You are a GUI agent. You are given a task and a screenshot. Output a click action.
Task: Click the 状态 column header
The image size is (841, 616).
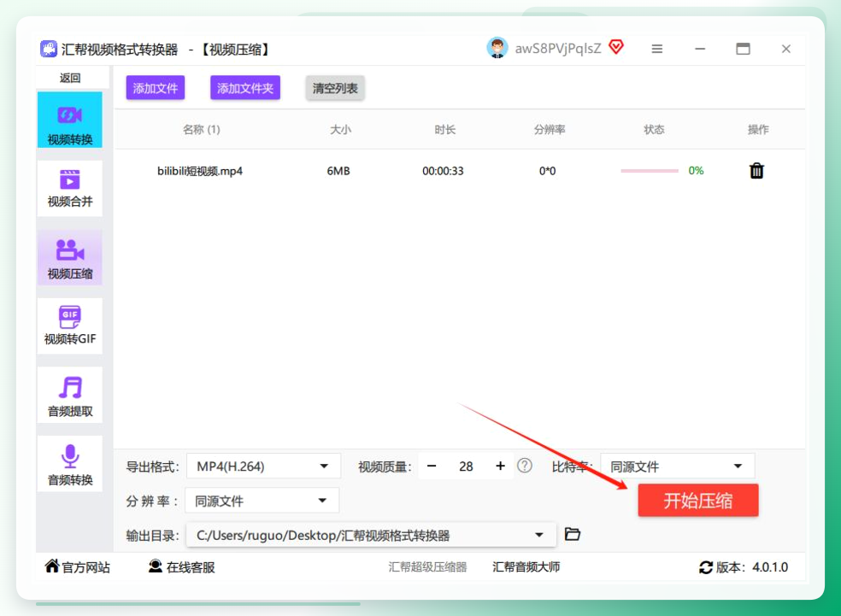[654, 129]
